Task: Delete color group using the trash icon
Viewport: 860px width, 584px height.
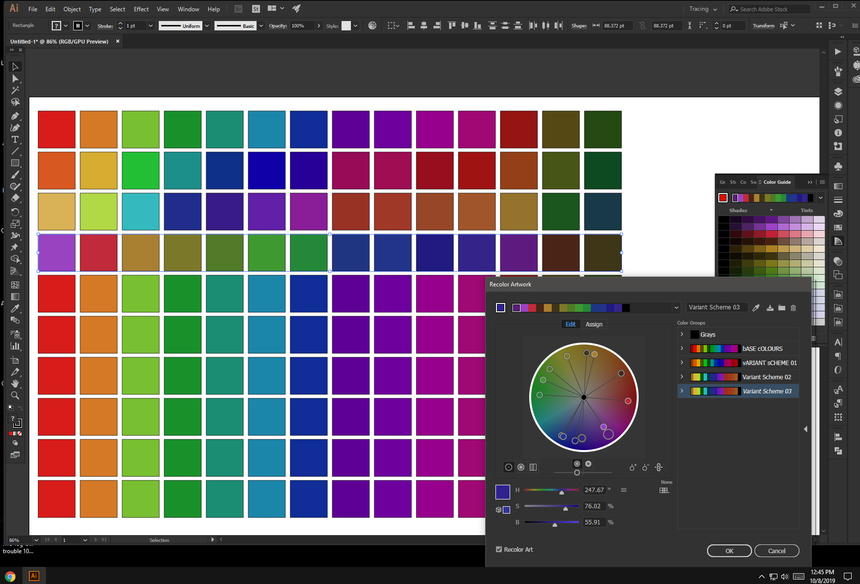Action: [x=794, y=308]
